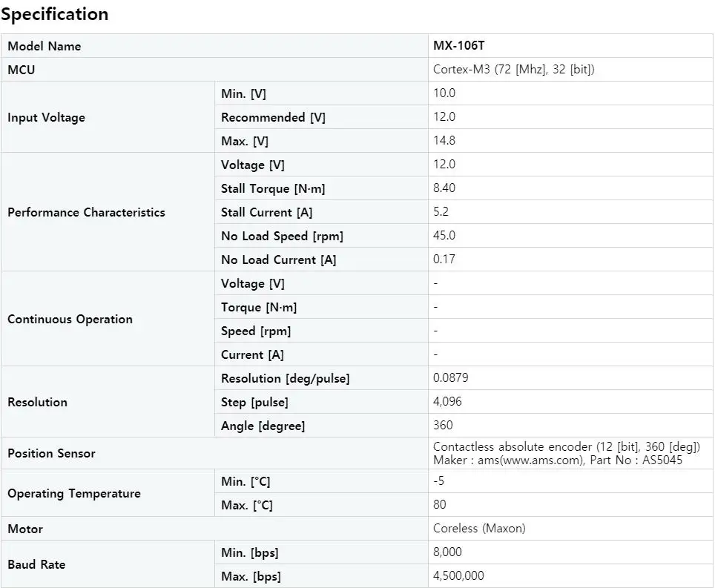
Task: Select the Recommended [V] label
Action: 273,117
